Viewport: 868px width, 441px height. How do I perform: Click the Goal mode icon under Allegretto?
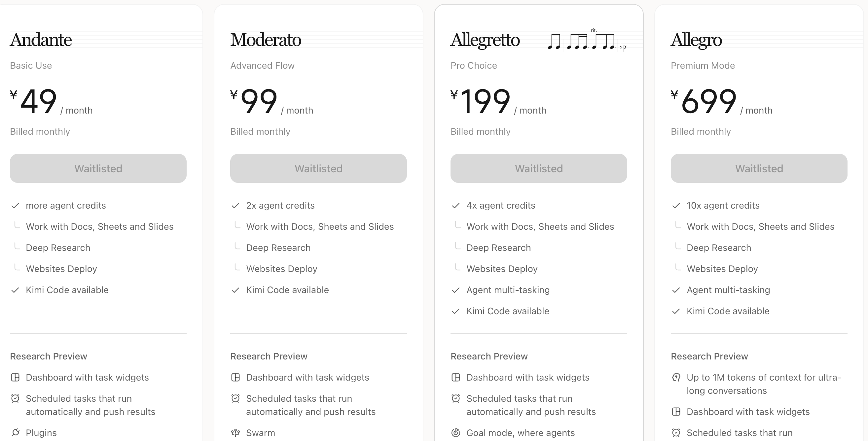tap(456, 433)
